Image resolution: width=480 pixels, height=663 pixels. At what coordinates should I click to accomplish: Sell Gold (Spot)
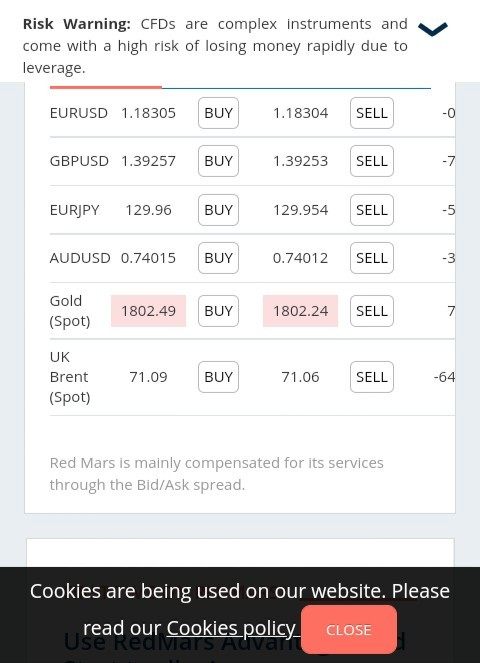(x=372, y=311)
